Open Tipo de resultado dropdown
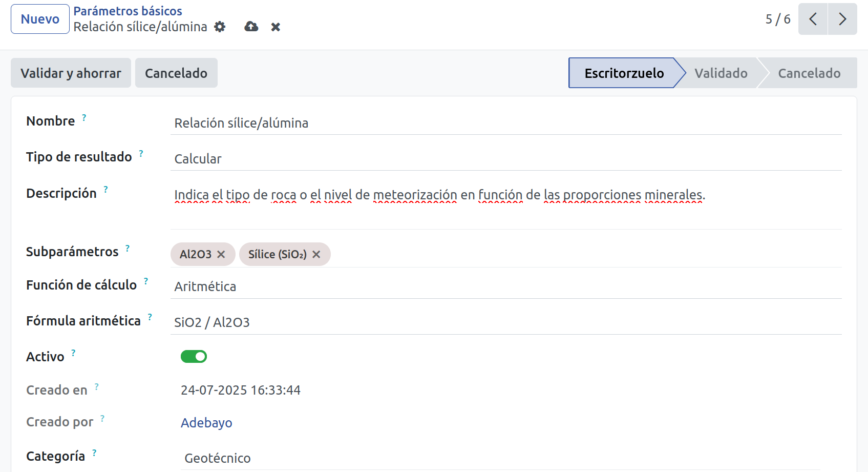The image size is (868, 472). [x=506, y=159]
